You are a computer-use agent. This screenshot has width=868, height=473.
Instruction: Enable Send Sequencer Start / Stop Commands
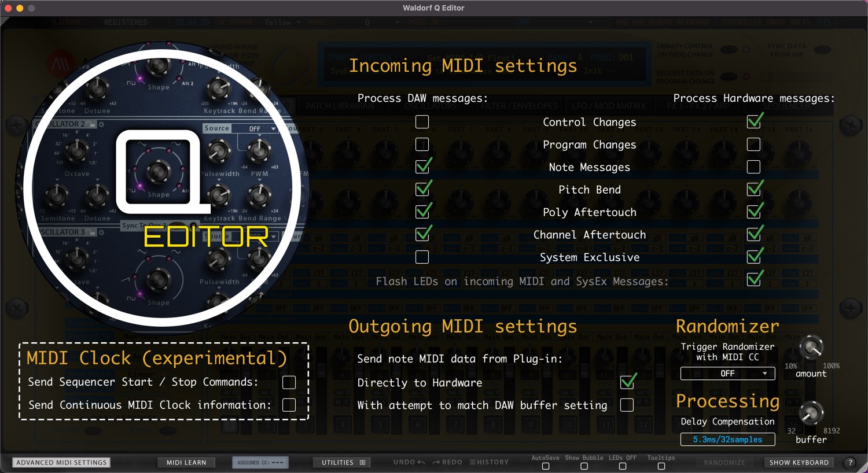289,382
